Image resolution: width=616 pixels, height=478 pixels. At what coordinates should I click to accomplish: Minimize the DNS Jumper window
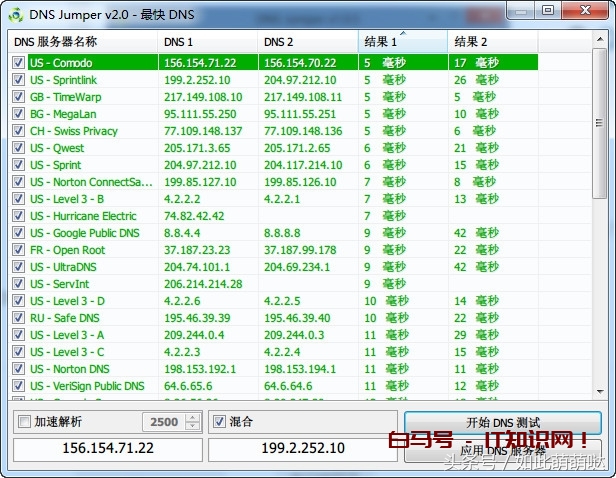(520, 10)
